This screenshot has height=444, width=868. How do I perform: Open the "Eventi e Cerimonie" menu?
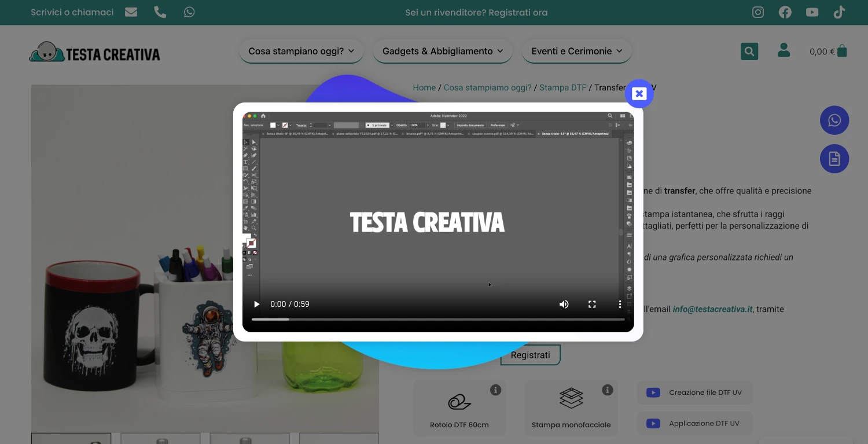(x=576, y=51)
